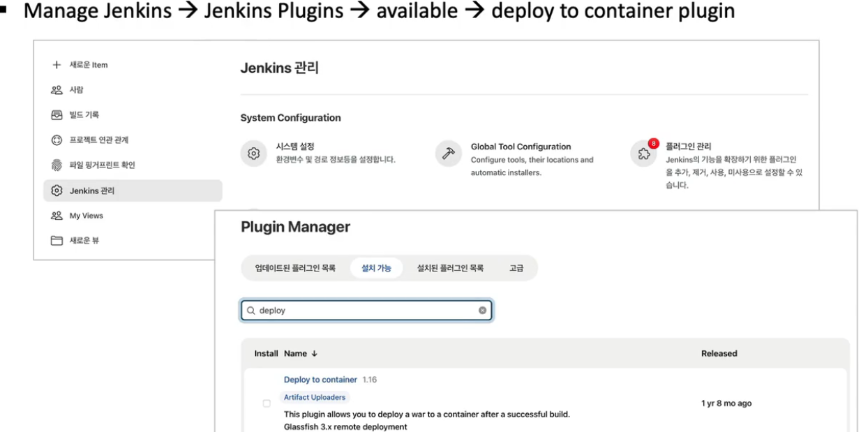Click the puzzle piece icon for 플러그인 관리
Screen dimensions: 868x432
[643, 154]
